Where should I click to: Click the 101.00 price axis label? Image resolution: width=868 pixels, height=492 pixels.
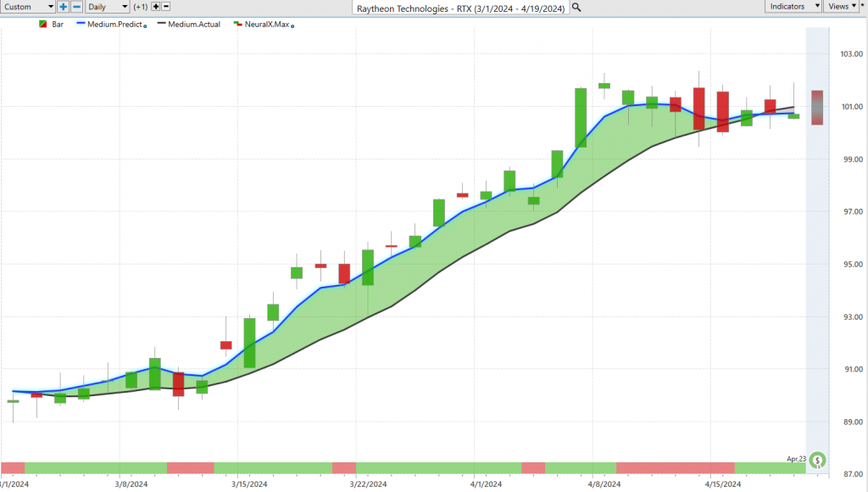[x=852, y=106]
